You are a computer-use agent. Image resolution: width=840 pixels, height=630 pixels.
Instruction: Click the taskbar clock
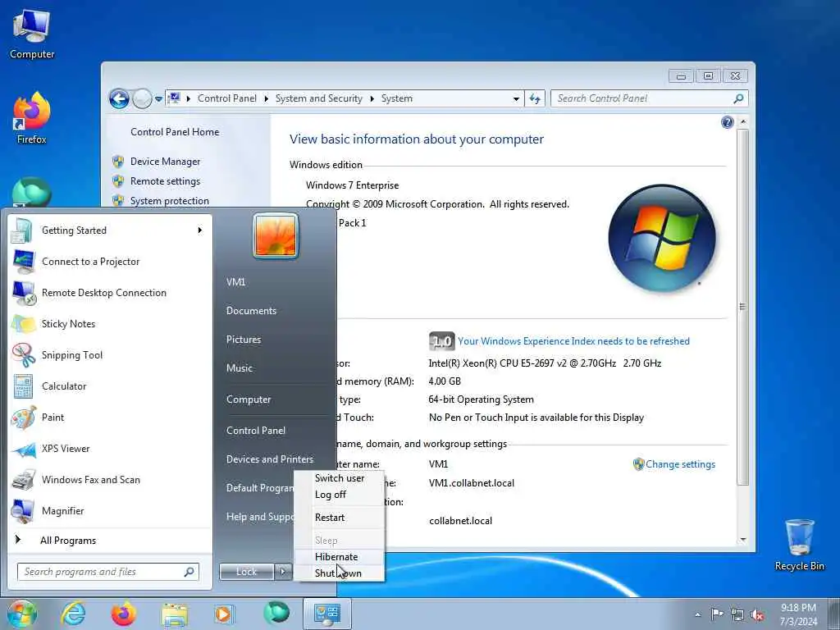pyautogui.click(x=798, y=614)
